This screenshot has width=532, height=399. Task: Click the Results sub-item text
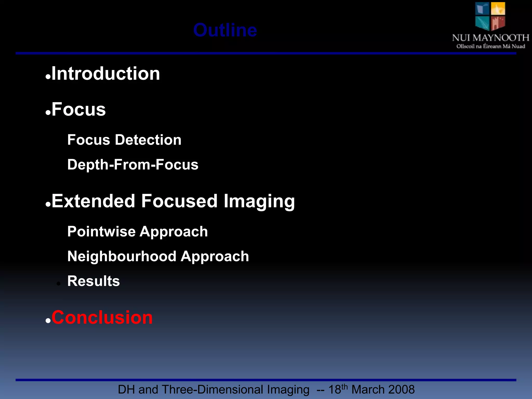point(94,281)
